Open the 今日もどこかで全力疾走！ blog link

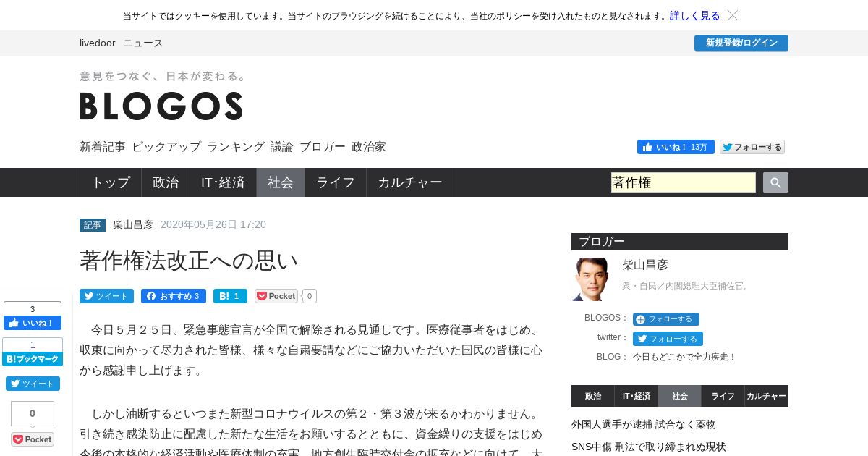pos(684,357)
